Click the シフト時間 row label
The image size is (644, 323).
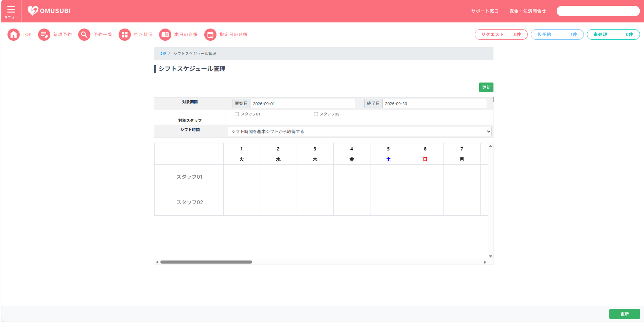[190, 130]
